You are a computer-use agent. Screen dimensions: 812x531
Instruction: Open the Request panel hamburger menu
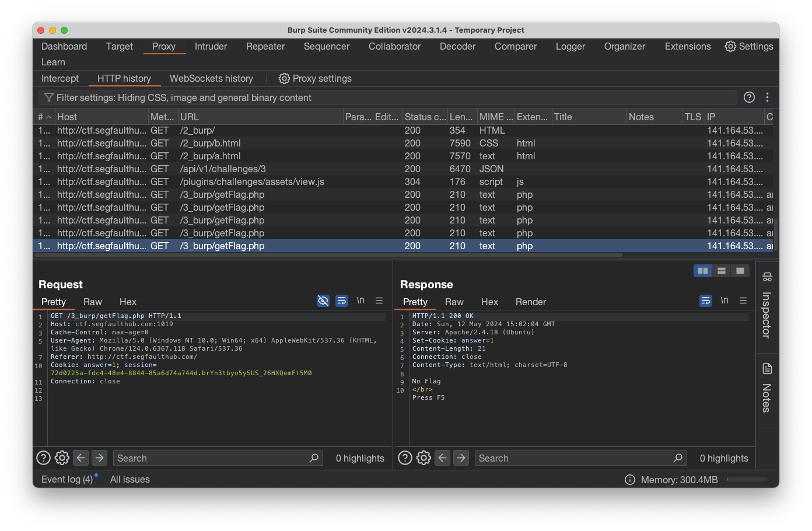[379, 301]
